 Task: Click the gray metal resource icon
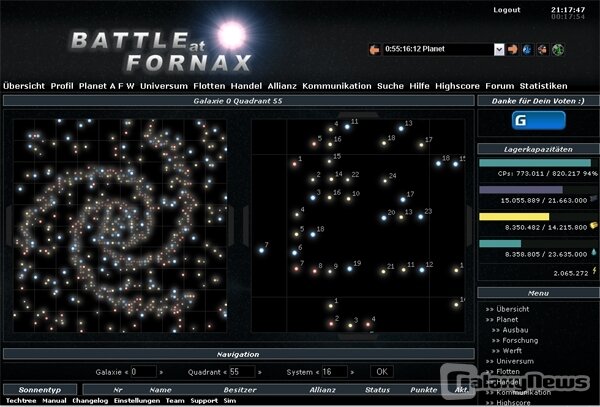pyautogui.click(x=593, y=198)
